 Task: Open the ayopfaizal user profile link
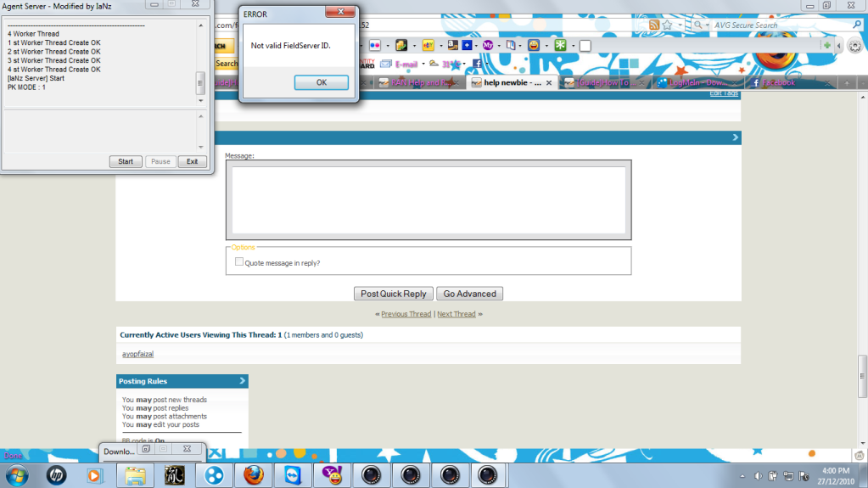[x=137, y=354]
